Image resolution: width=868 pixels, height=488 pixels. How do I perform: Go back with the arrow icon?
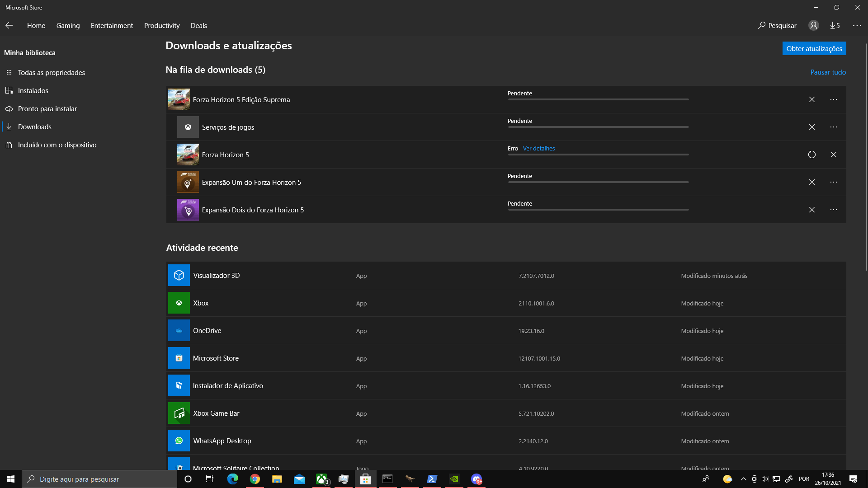9,26
